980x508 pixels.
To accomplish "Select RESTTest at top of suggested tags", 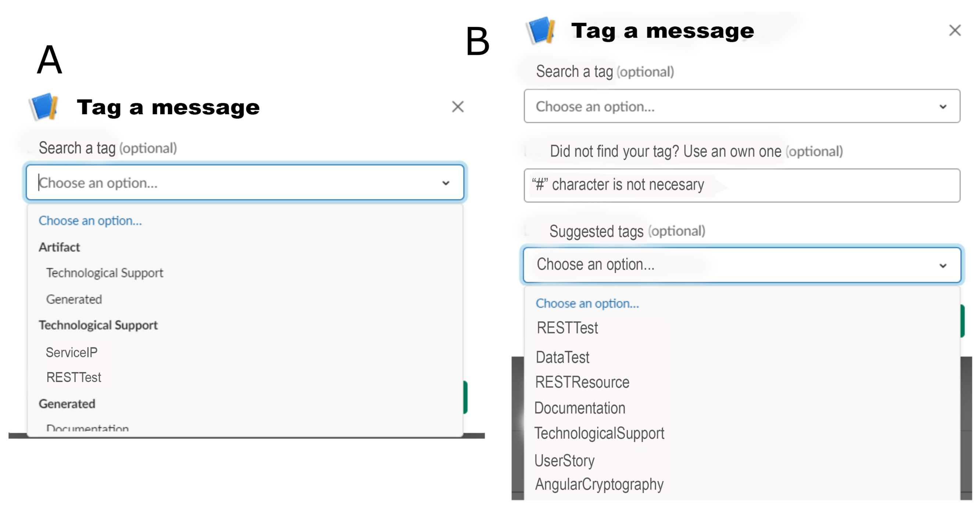I will tap(567, 328).
